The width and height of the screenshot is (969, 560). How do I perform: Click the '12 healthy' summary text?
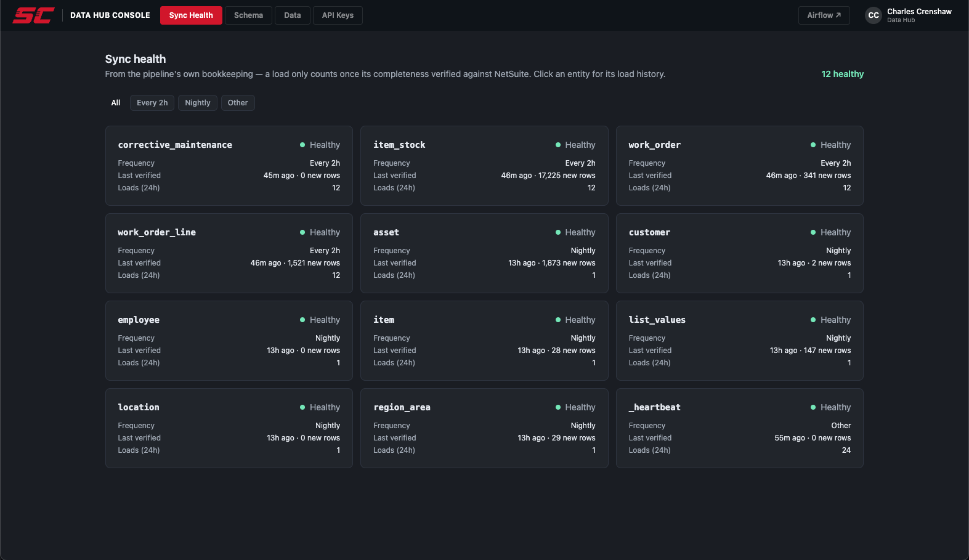click(x=842, y=74)
